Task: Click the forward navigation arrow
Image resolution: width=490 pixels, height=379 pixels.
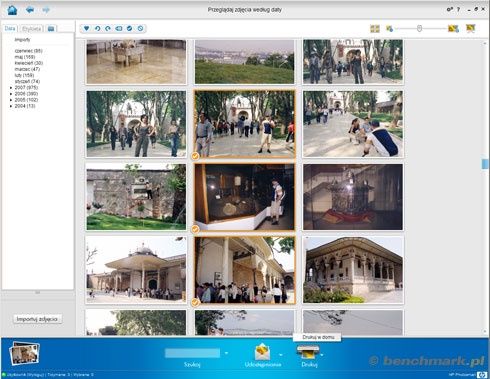Action: [x=46, y=10]
